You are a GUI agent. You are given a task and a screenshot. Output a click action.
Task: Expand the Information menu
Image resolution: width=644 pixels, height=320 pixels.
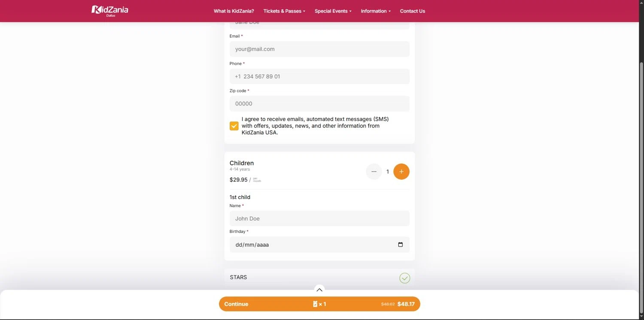[376, 11]
